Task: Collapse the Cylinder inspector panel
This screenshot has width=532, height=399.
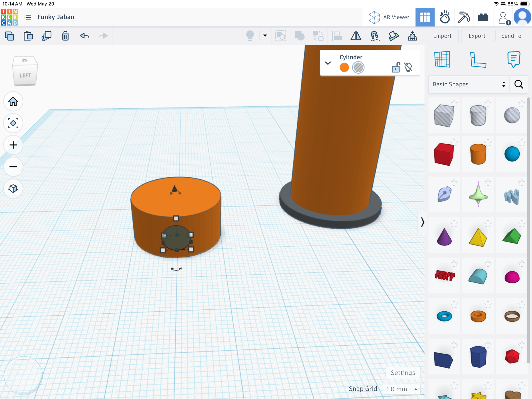Action: pyautogui.click(x=328, y=63)
